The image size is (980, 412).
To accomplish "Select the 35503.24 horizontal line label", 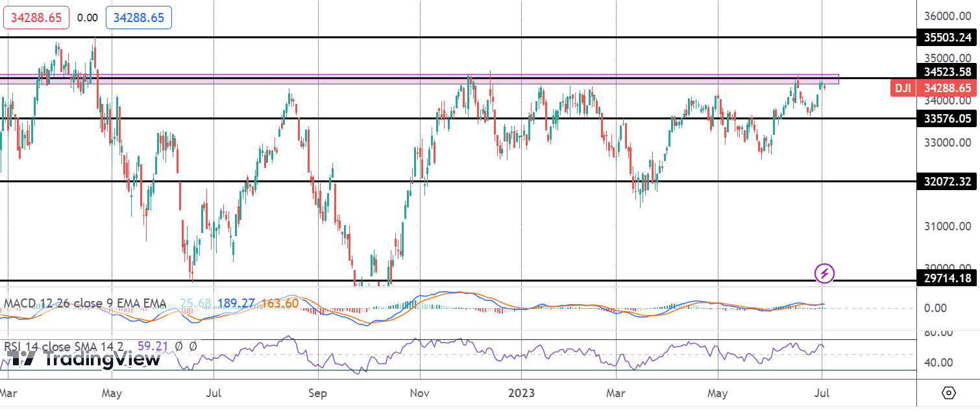I will 948,38.
